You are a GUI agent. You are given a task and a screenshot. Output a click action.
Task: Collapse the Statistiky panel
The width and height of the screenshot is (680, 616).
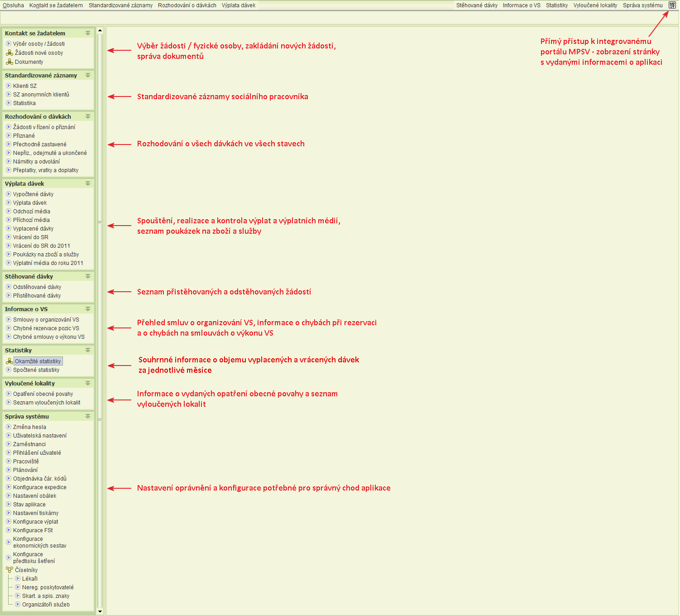(x=88, y=350)
